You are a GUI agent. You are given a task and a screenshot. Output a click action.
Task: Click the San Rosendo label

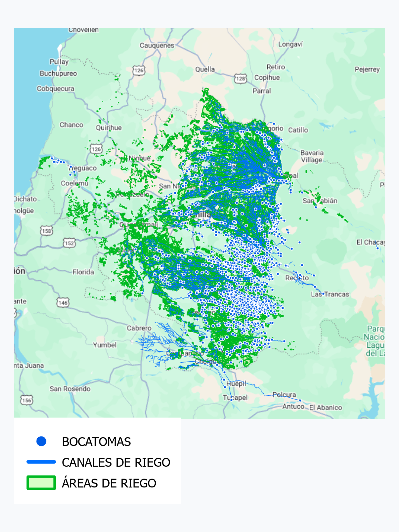click(x=70, y=389)
